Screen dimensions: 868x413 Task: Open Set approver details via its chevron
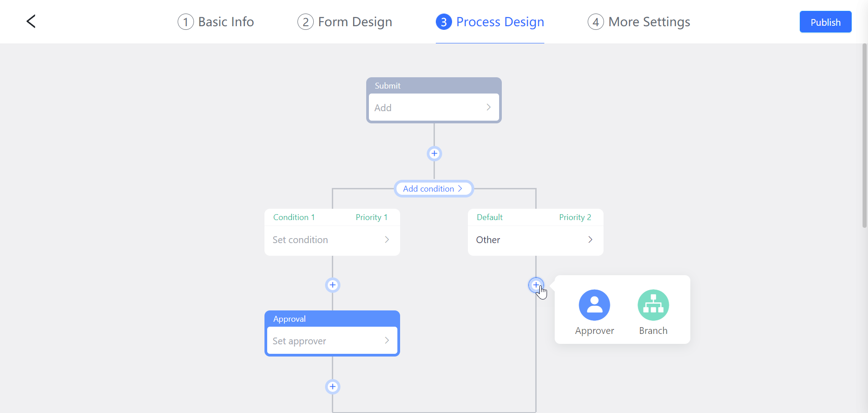coord(387,341)
